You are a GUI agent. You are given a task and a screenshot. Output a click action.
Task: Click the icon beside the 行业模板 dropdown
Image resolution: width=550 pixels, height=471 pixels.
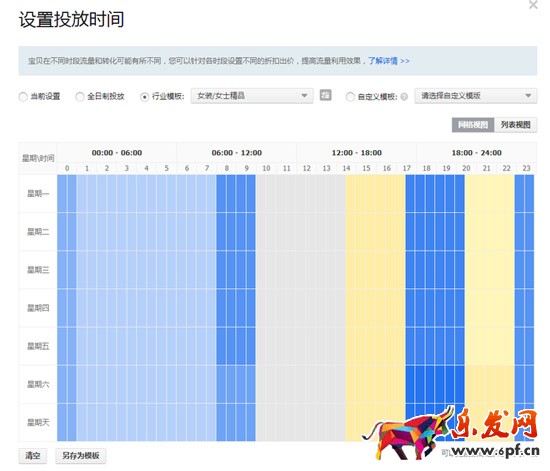coord(325,95)
